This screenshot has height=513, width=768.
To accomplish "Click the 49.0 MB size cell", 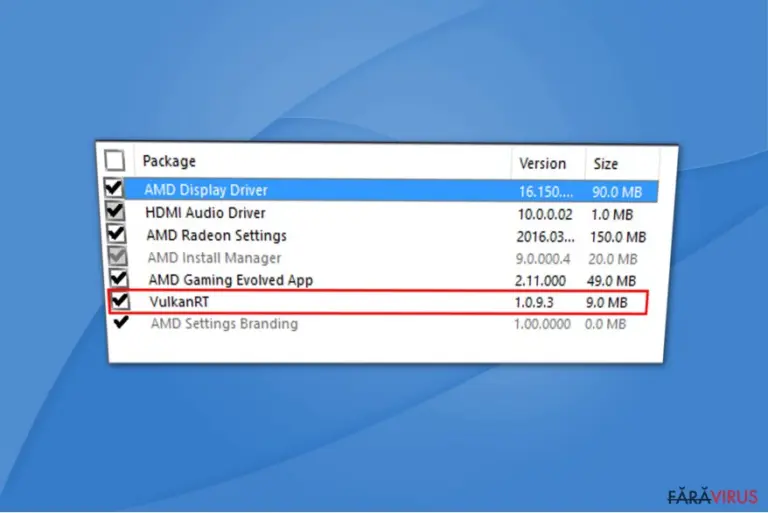I will (611, 281).
